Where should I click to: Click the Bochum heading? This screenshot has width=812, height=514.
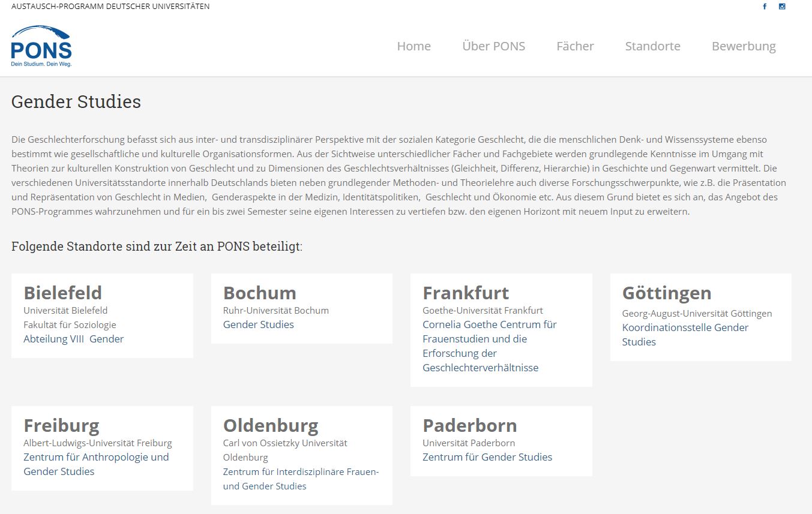click(260, 293)
